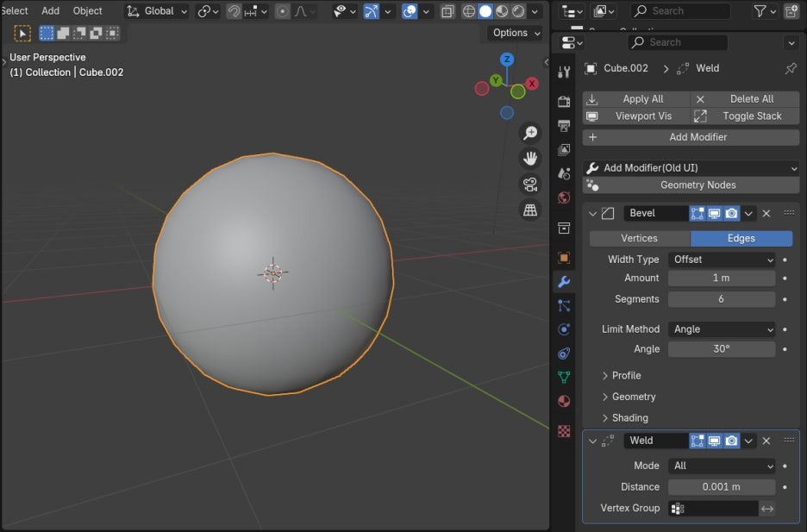This screenshot has width=807, height=532.
Task: Pin the properties editor context
Action: click(x=791, y=68)
